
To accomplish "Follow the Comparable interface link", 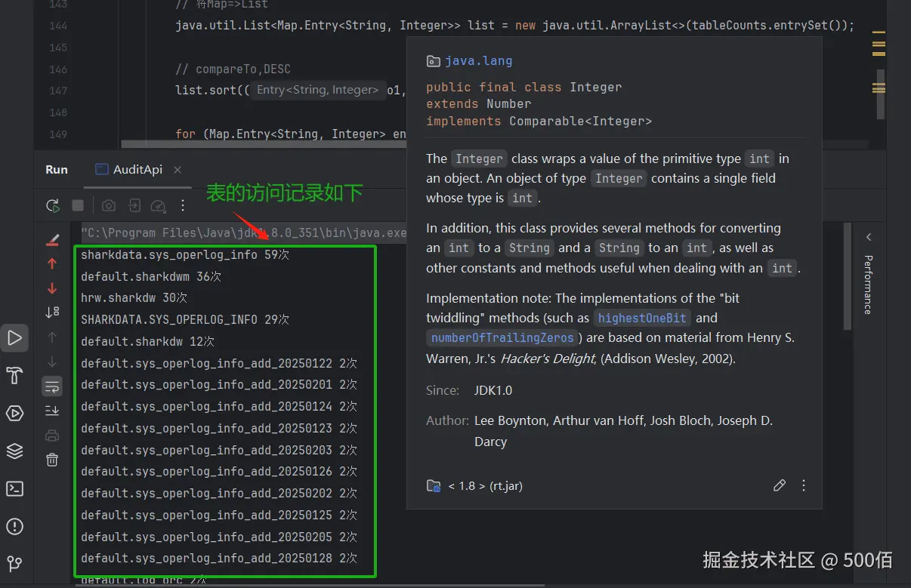I will tap(550, 122).
